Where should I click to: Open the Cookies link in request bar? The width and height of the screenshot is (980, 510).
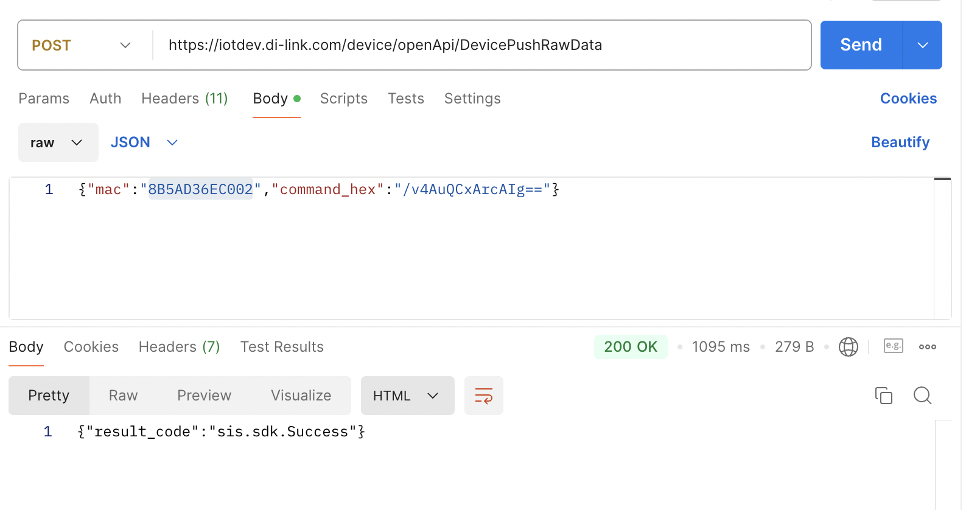pos(908,99)
